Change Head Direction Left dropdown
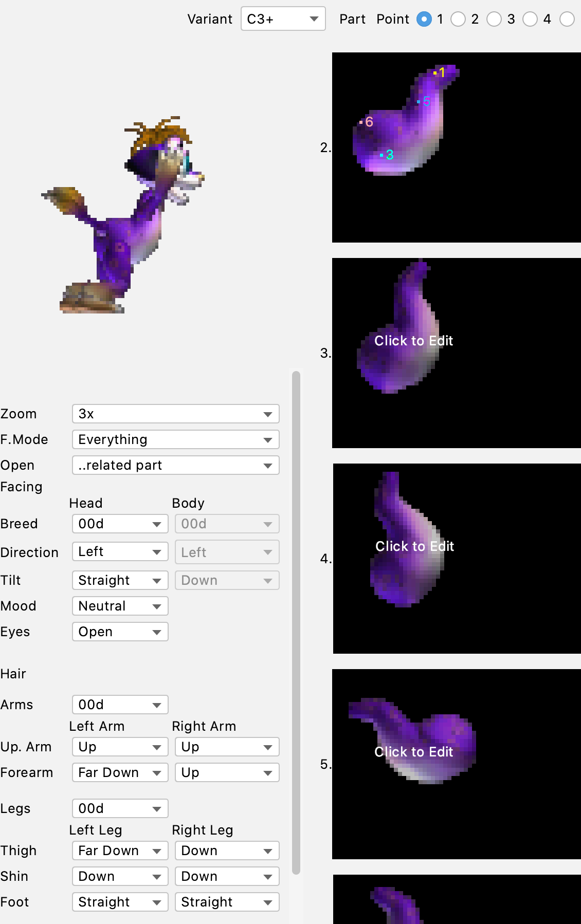Viewport: 581px width, 924px height. coord(120,551)
